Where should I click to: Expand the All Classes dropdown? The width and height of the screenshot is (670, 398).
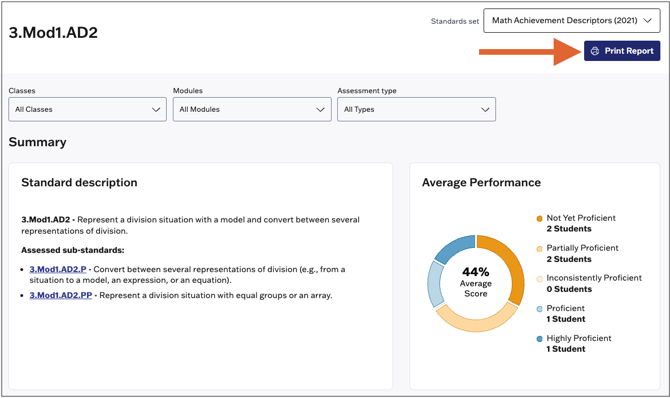coord(88,109)
